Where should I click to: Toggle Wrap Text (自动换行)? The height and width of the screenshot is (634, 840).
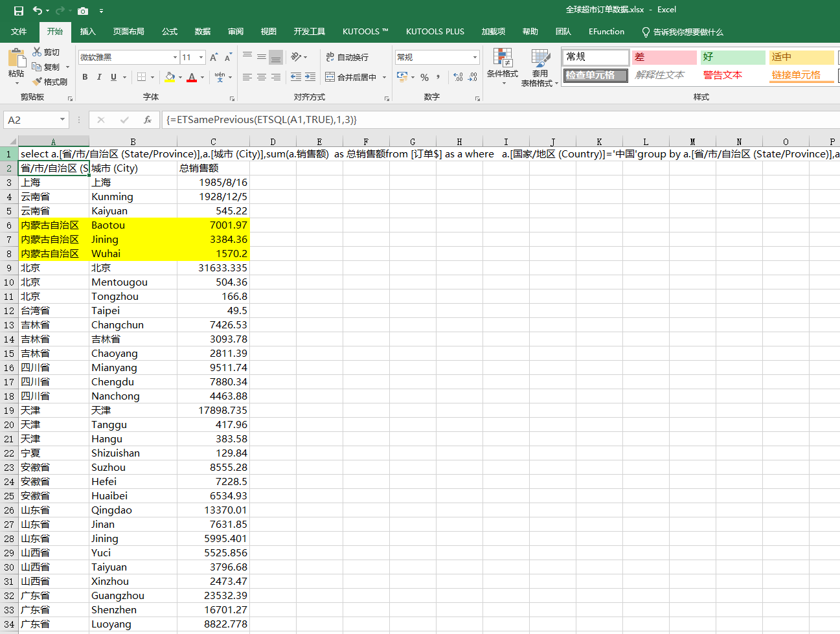click(347, 58)
